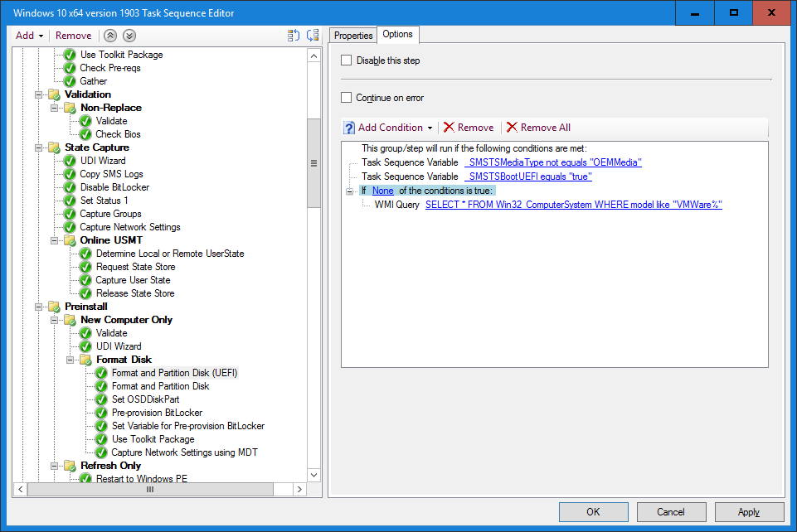Click the Validation folder icon
Image resolution: width=797 pixels, height=532 pixels.
coord(54,94)
